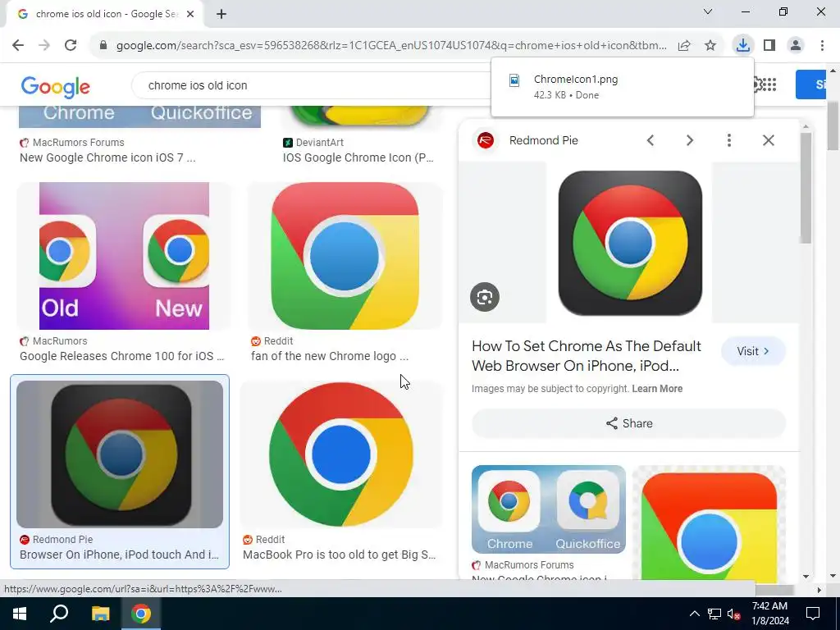Open New Google Chrome icon iOS 7 result
The image size is (840, 630).
point(107,157)
